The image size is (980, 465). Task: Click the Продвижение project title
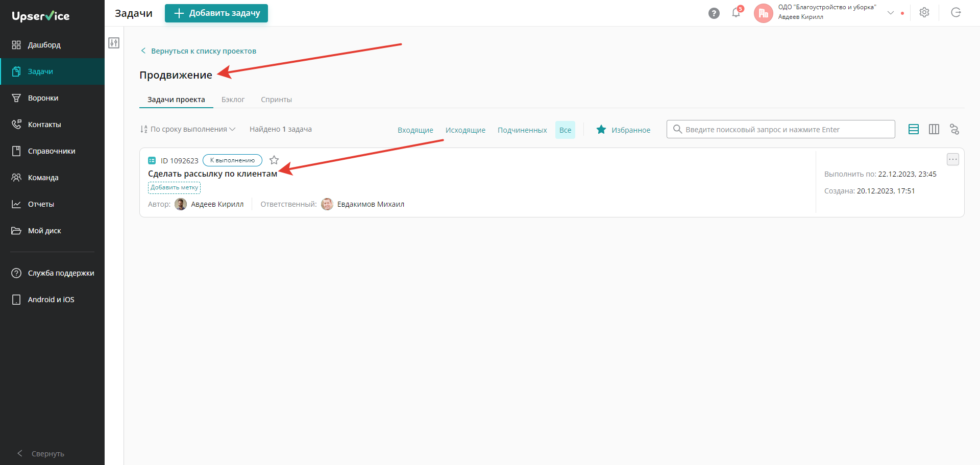176,75
